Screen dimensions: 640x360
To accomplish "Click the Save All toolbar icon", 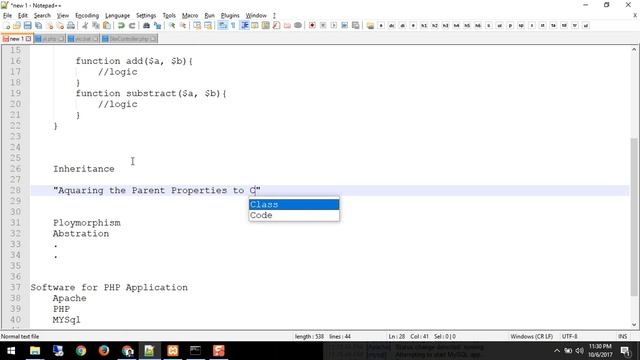I will click(38, 26).
